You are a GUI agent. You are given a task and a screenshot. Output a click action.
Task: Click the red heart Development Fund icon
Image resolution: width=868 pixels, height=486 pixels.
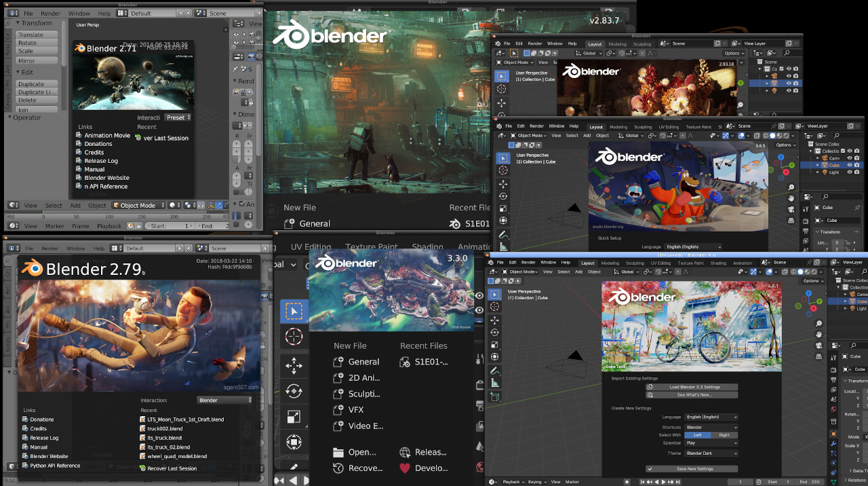(x=405, y=468)
